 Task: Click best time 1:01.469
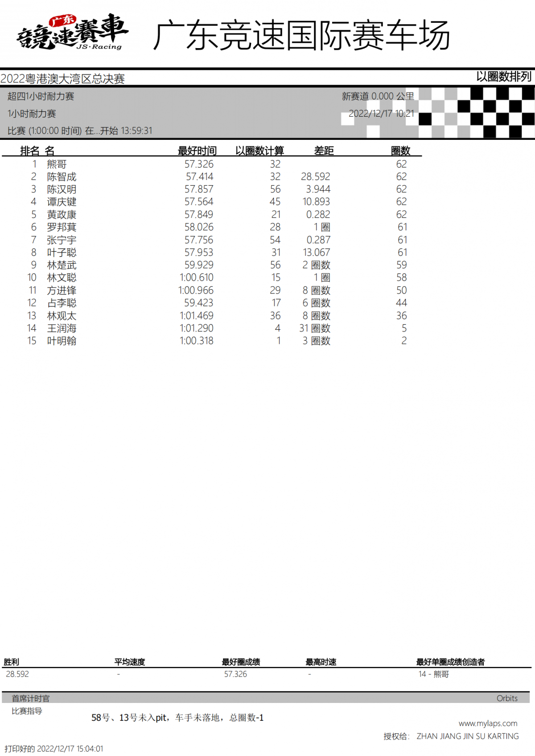tap(196, 316)
